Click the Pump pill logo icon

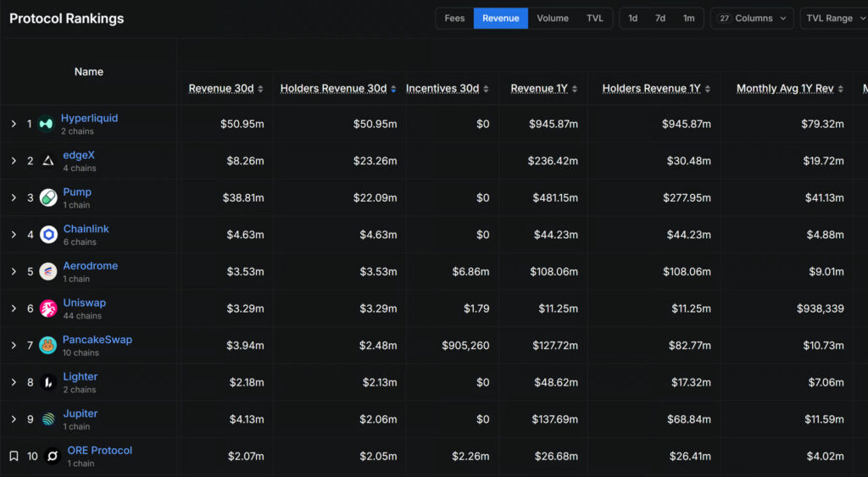(x=48, y=197)
